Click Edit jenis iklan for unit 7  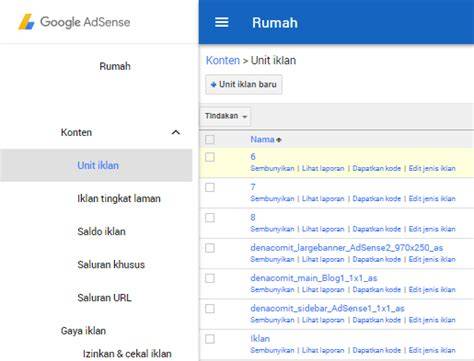pos(432,199)
